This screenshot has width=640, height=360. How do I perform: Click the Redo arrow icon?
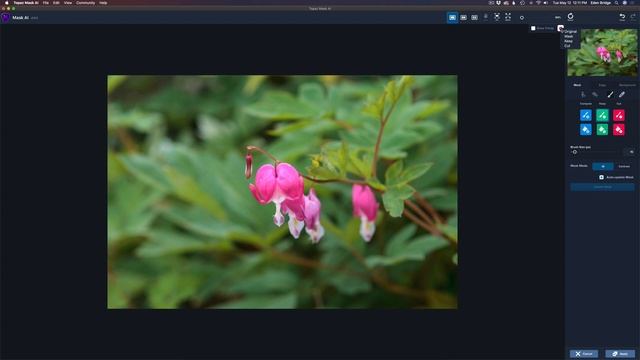(633, 17)
